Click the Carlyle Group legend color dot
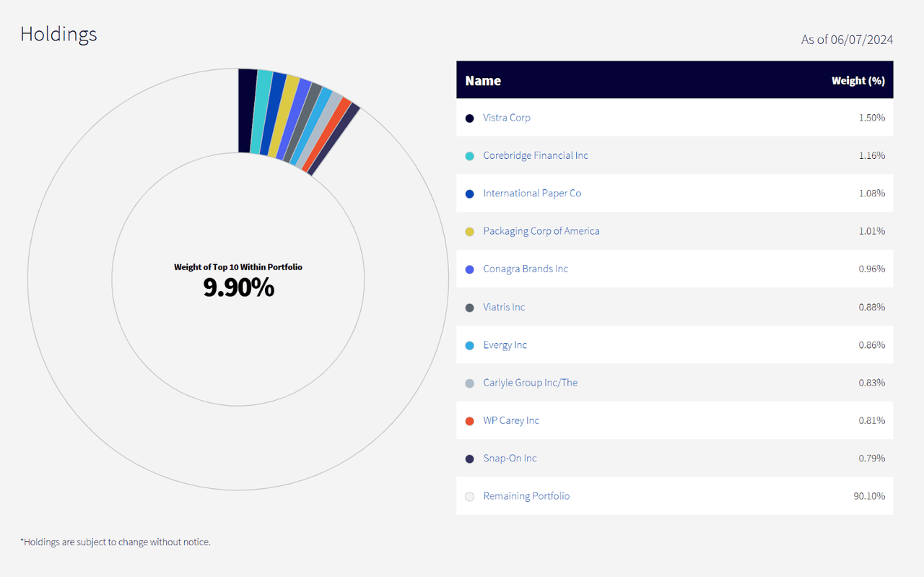This screenshot has width=924, height=577. tap(469, 383)
